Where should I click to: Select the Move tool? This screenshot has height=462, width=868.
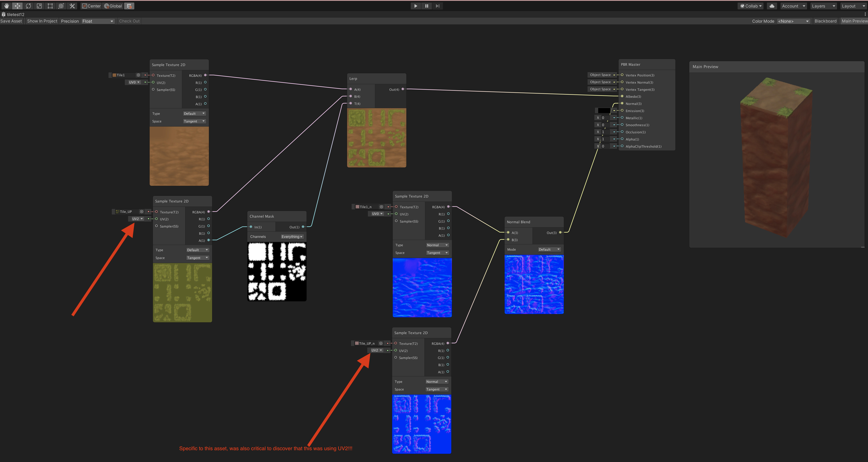click(17, 6)
